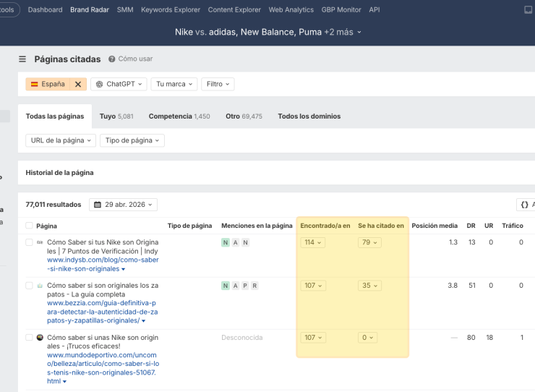Open the ChatGPT platform dropdown
The width and height of the screenshot is (535, 392).
point(119,84)
